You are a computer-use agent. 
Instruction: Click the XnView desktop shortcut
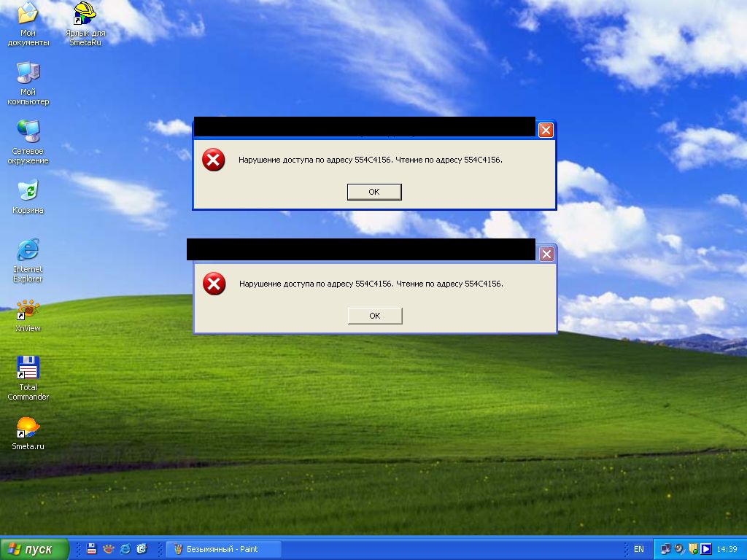[28, 311]
